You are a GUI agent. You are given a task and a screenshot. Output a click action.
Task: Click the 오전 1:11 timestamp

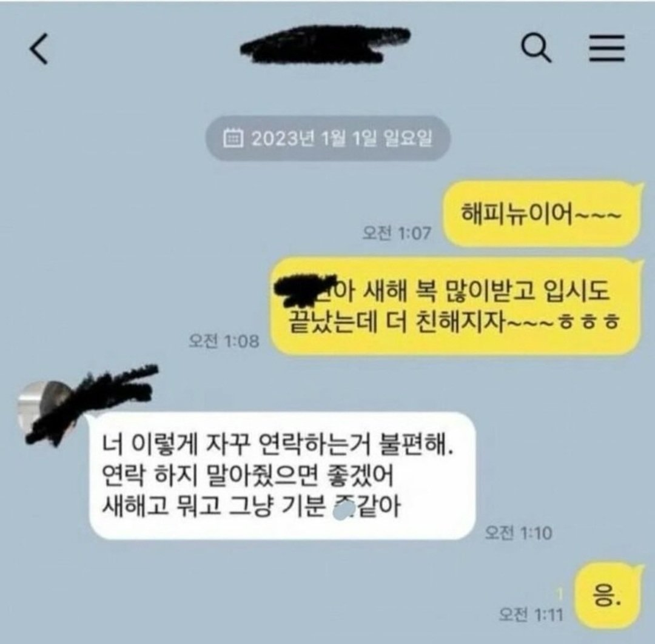pyautogui.click(x=531, y=614)
